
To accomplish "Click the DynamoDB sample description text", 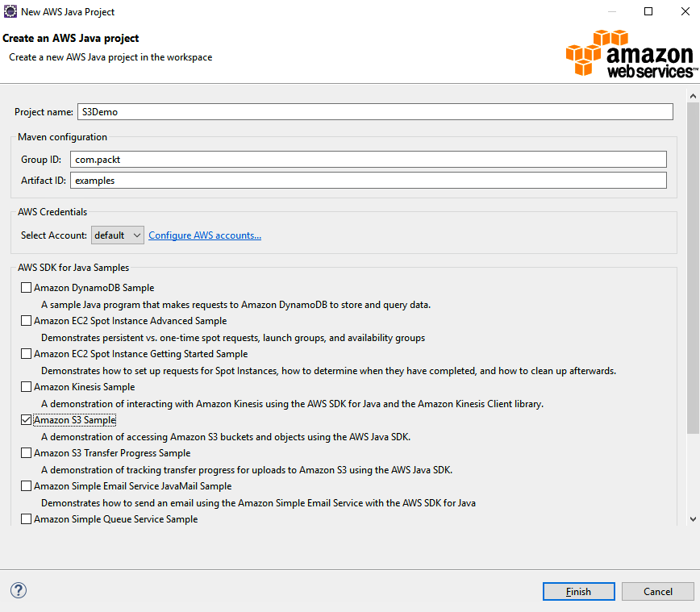I will click(235, 305).
